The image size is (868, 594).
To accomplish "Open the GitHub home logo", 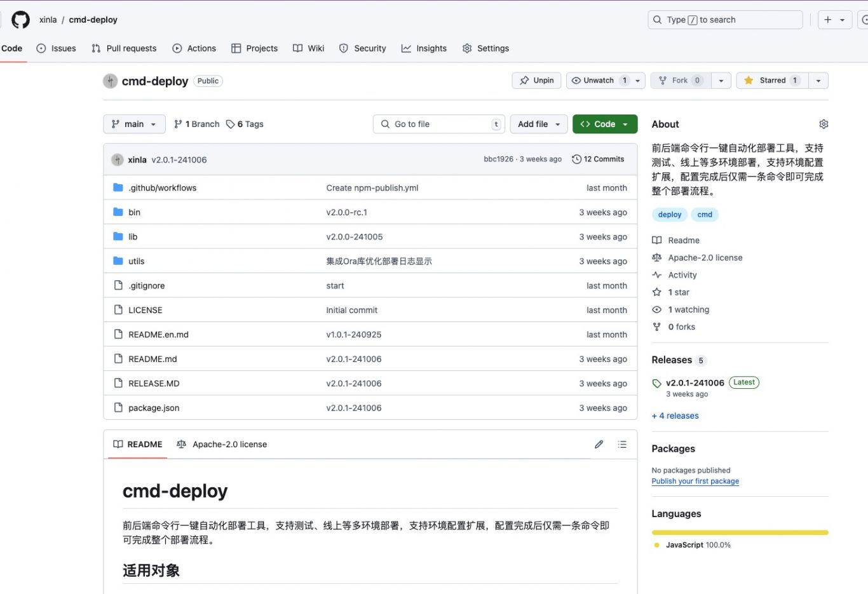I will 21,20.
